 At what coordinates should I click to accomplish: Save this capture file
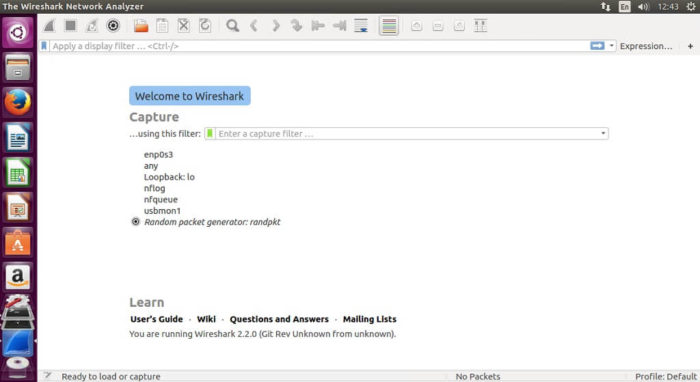pos(162,26)
